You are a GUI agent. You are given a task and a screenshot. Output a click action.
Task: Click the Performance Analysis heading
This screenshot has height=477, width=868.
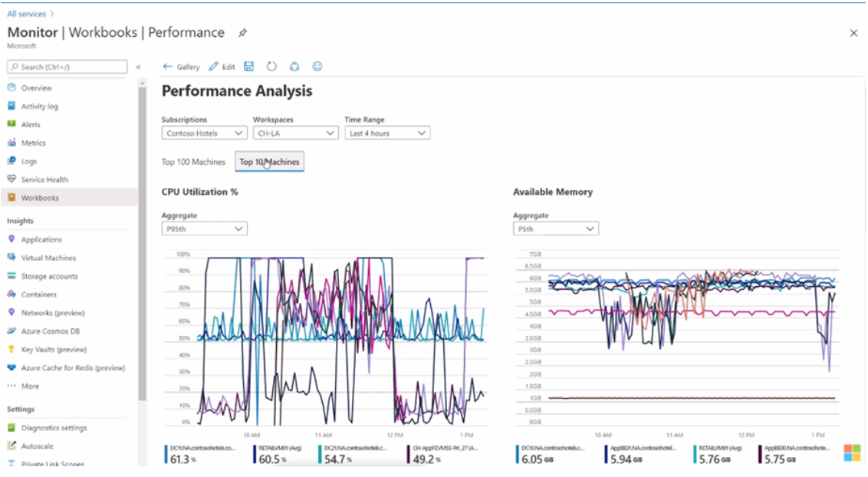pos(237,90)
